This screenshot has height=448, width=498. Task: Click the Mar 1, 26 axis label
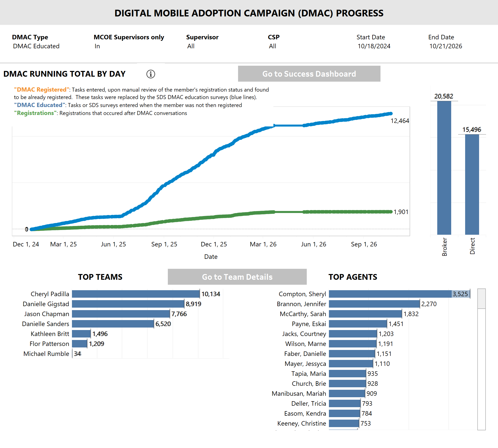(263, 244)
